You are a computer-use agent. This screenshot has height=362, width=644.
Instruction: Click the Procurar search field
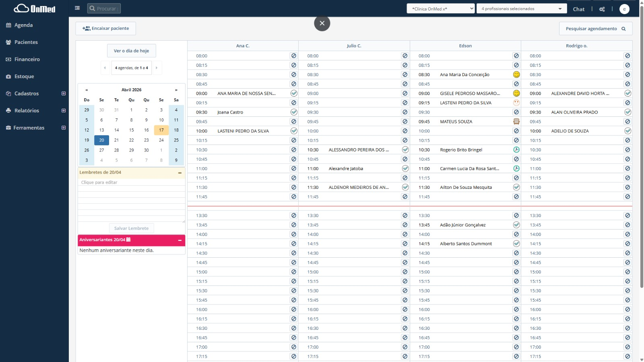[x=104, y=8]
